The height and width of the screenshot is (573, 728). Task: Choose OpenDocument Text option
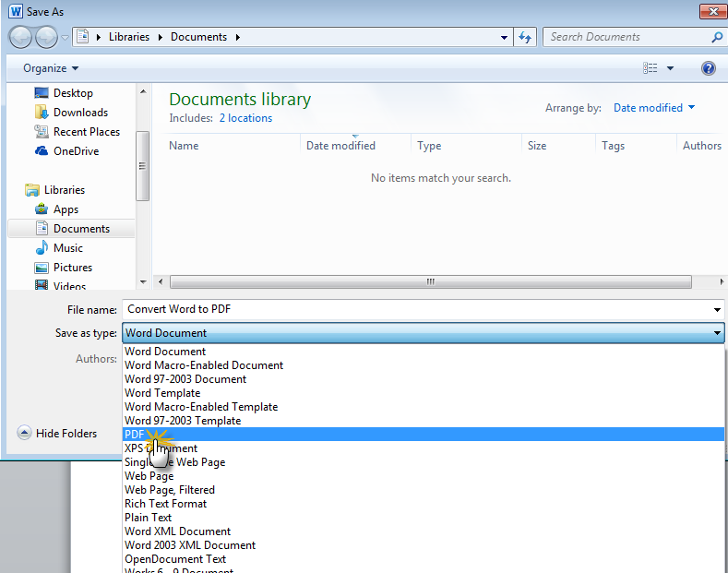(x=424, y=559)
